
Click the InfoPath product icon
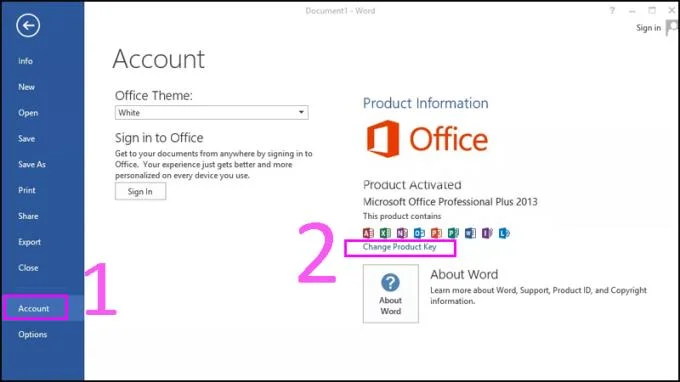[487, 233]
